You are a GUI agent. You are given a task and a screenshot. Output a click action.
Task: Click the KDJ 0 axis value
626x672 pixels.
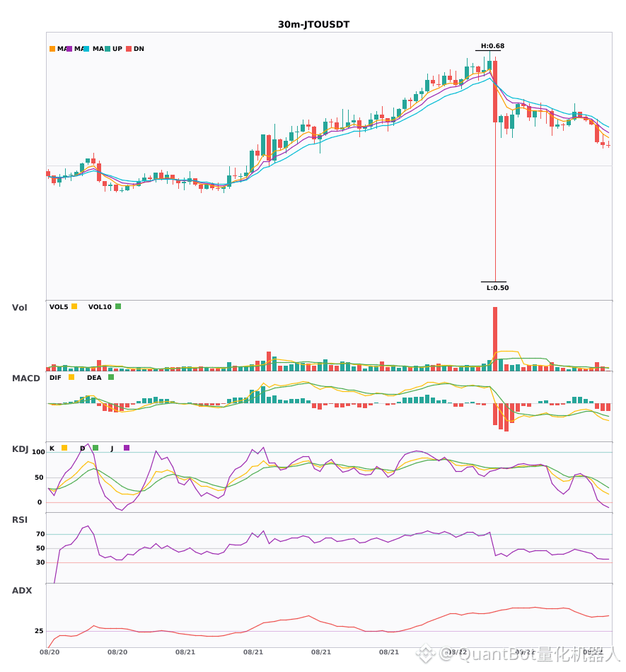[x=40, y=502]
